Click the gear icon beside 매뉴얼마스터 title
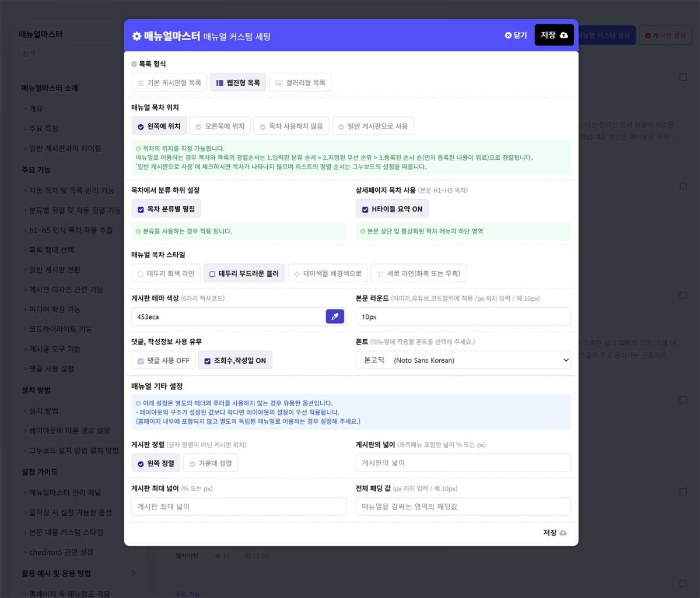This screenshot has height=598, width=700. pyautogui.click(x=136, y=36)
